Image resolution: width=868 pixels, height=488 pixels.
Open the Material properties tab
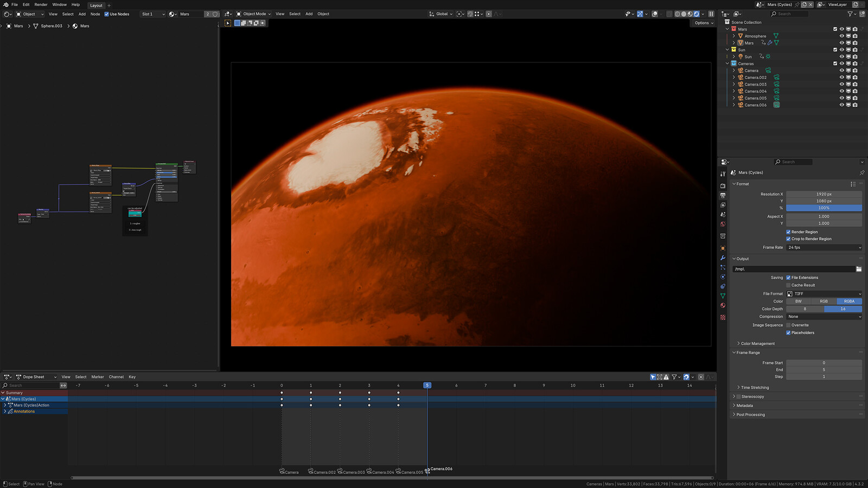coord(723,305)
